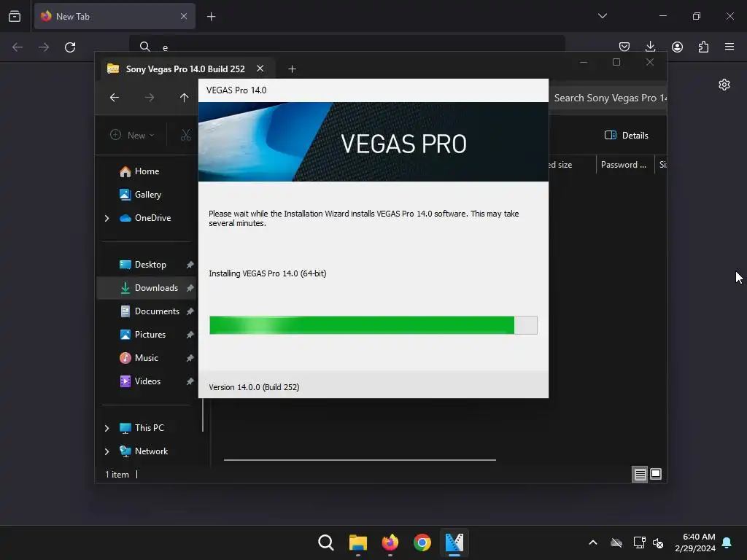Open Firefox account menu

(x=677, y=47)
